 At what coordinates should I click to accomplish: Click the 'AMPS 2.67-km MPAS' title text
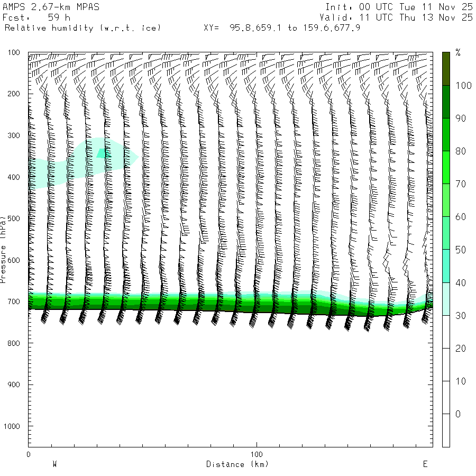(x=51, y=7)
